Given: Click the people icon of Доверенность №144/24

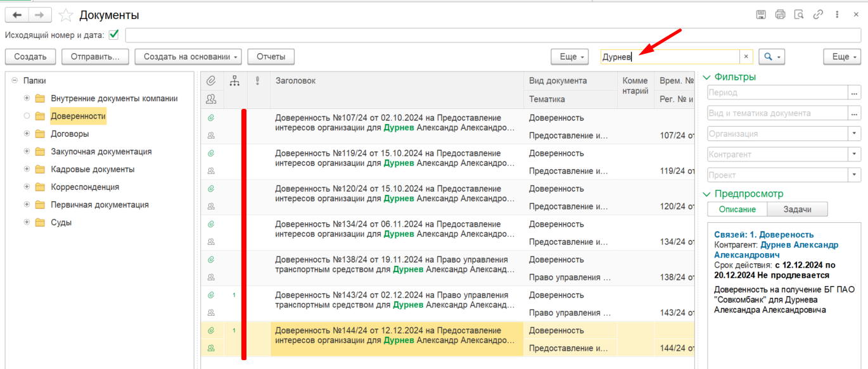Looking at the screenshot, I should coord(211,347).
